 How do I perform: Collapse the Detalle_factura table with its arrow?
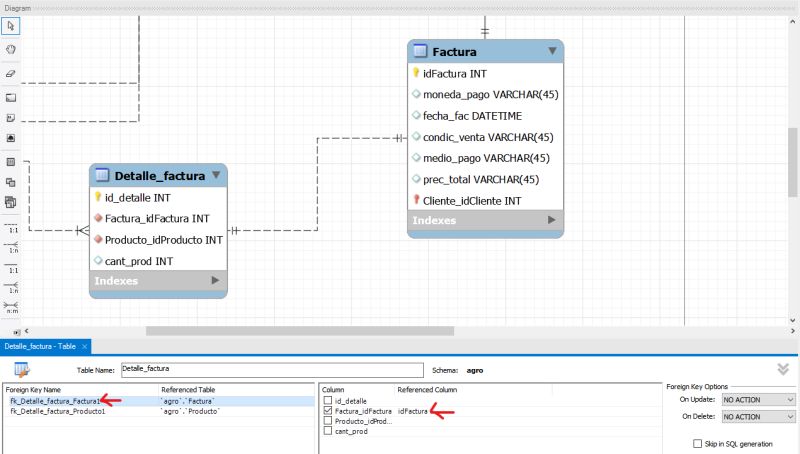[x=216, y=175]
